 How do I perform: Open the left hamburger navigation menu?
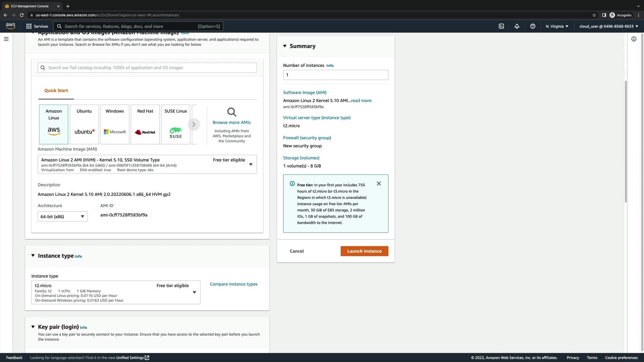tap(6, 39)
